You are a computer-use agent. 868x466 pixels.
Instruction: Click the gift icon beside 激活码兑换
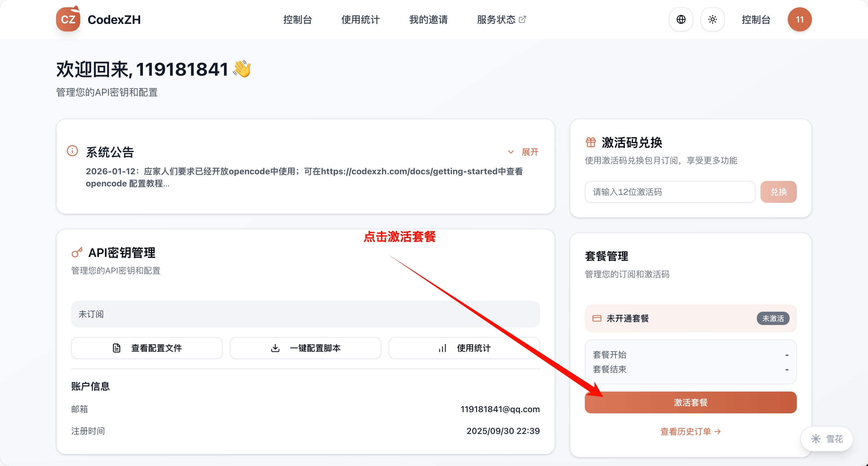(x=590, y=143)
